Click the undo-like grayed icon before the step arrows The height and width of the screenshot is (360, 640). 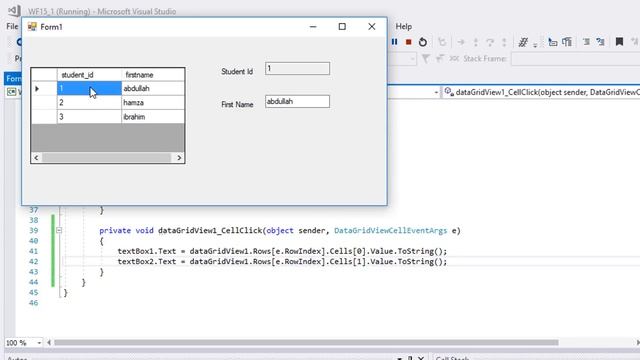442,42
